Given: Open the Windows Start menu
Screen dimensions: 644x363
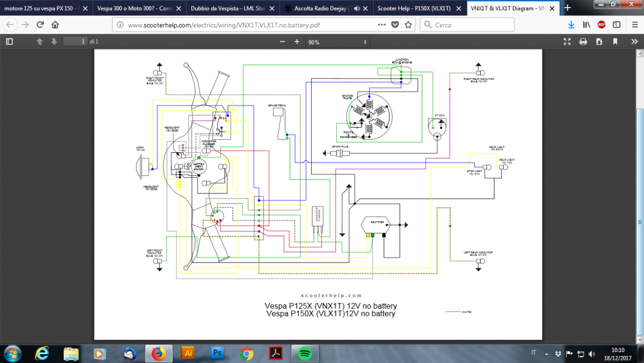Looking at the screenshot, I should pyautogui.click(x=12, y=353).
